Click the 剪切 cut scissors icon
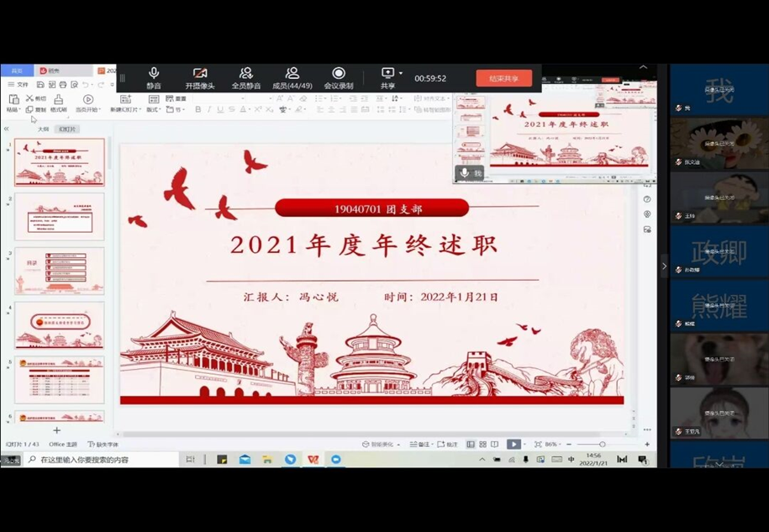This screenshot has width=769, height=532. point(35,98)
